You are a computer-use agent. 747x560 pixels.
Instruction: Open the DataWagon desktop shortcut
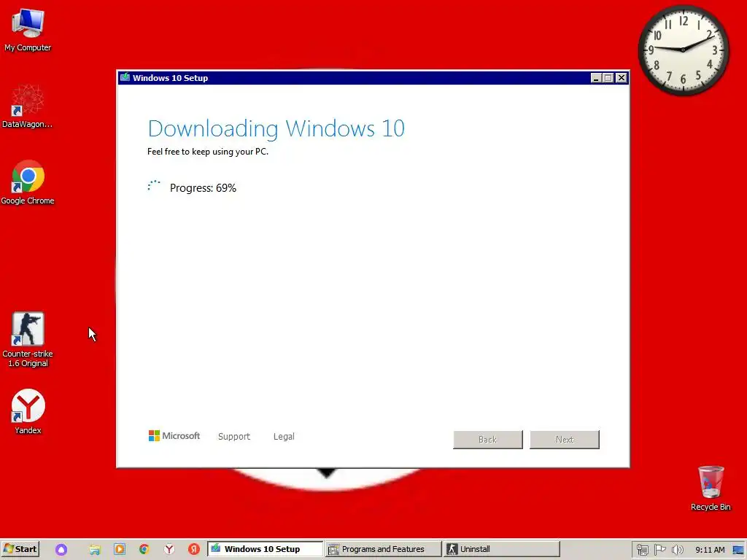28,106
